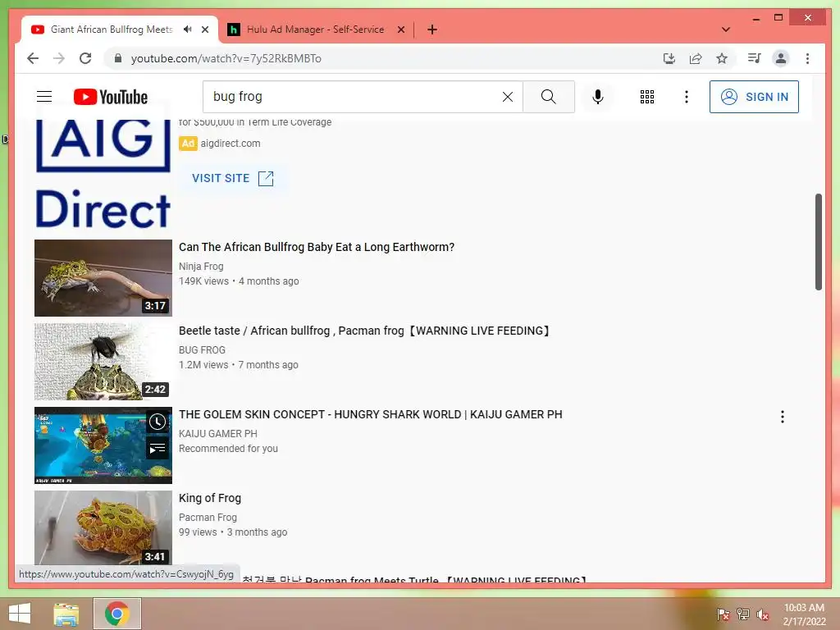The image size is (840, 630).
Task: Close the Hulu Ad Manager tab
Action: [x=400, y=30]
